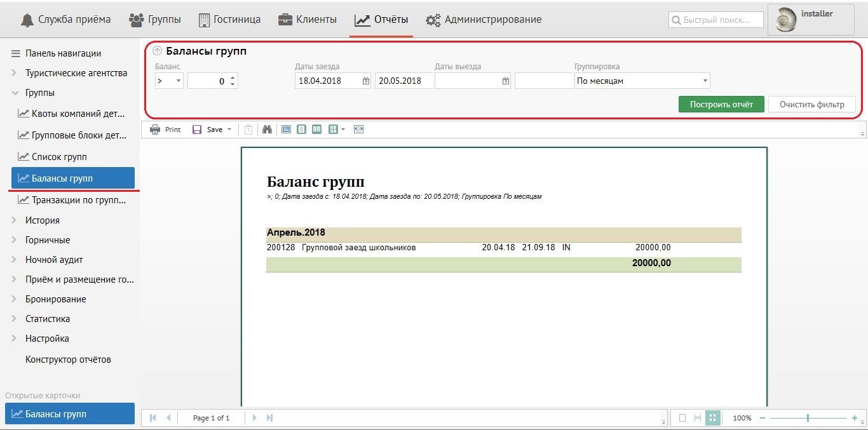Click the multi-page grid view icon
The height and width of the screenshot is (430, 868).
point(333,130)
